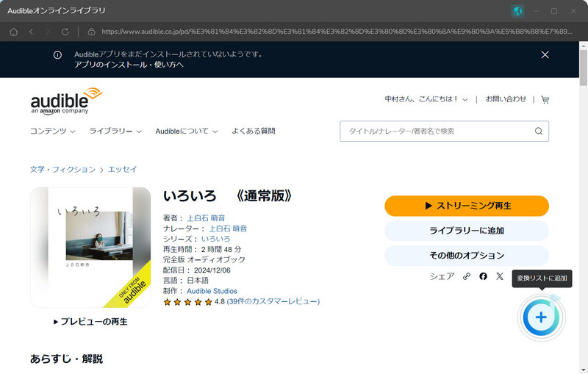Go forward with the right arrow icon

pyautogui.click(x=48, y=32)
